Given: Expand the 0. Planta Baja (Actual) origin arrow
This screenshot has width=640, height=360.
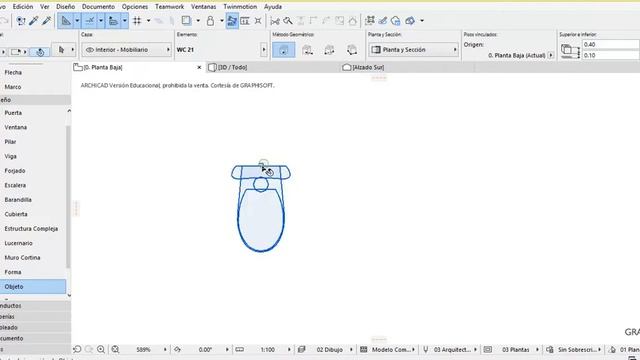Looking at the screenshot, I should [x=551, y=55].
